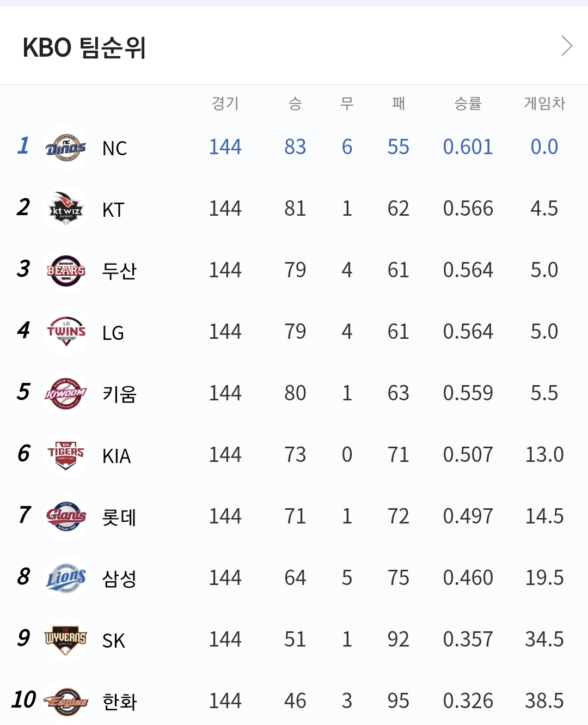Tap the KT Wiz team logo
This screenshot has height=725, width=588.
tap(66, 209)
